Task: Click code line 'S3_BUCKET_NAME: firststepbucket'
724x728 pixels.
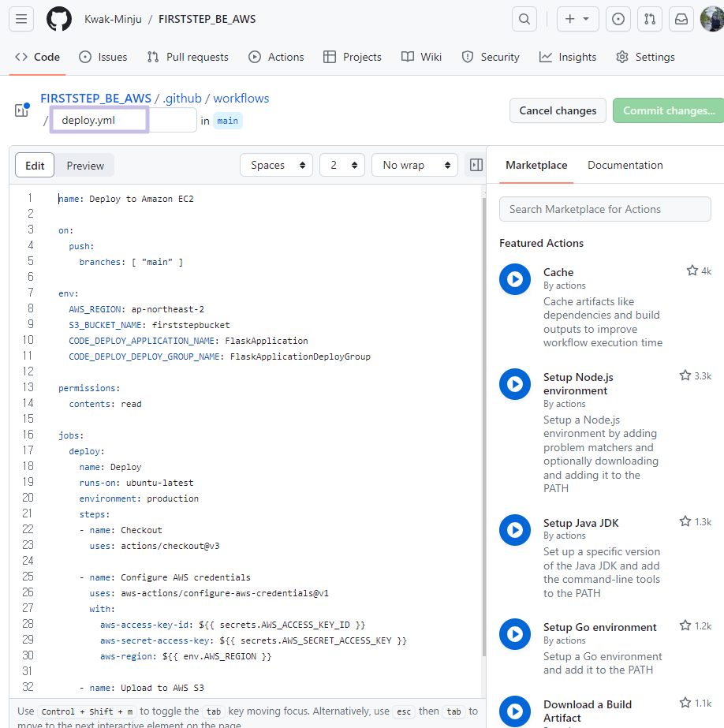Action: (x=149, y=325)
